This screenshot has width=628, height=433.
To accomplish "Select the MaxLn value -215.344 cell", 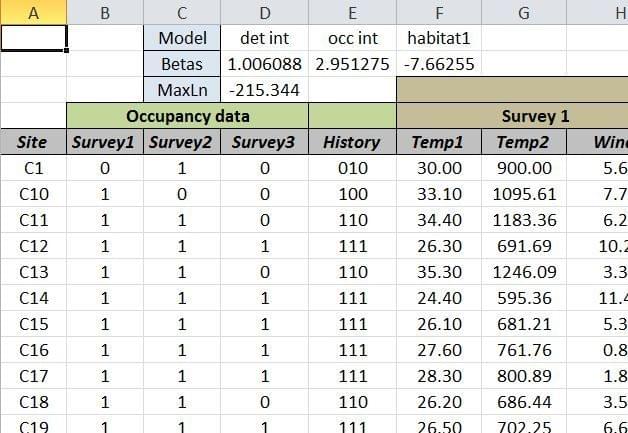I will [x=264, y=91].
